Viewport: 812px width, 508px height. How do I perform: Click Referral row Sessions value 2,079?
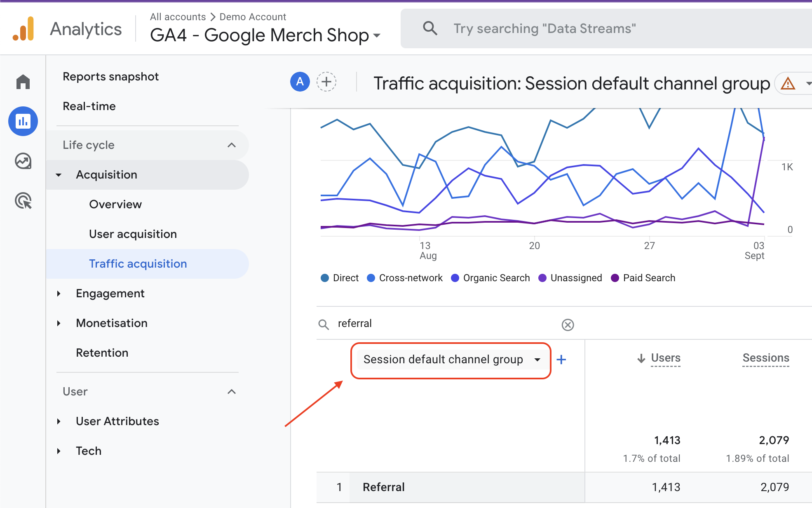pyautogui.click(x=775, y=487)
